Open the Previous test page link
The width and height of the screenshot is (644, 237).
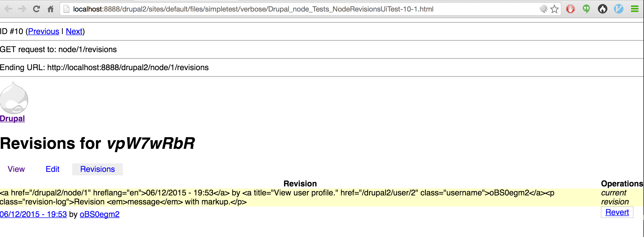[43, 31]
